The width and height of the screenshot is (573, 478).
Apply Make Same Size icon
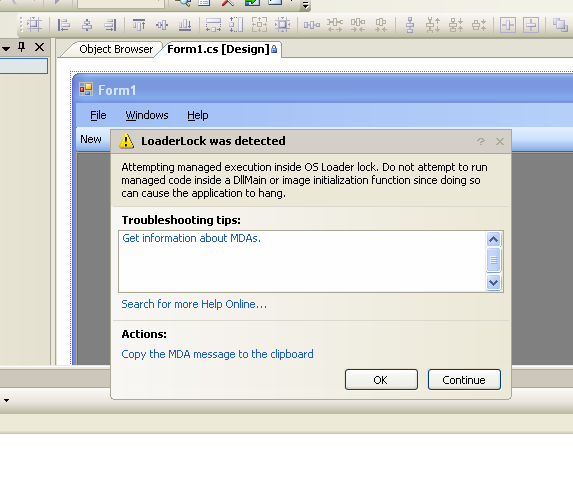pos(259,25)
